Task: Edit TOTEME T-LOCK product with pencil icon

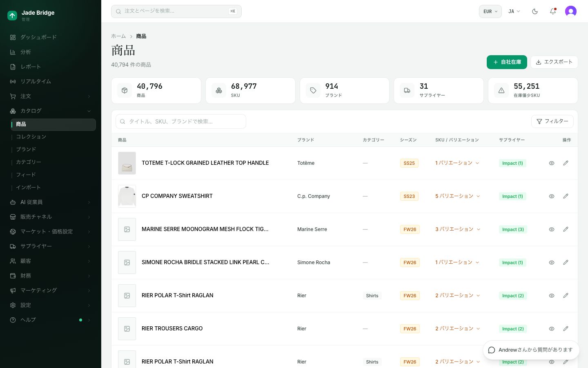Action: 566,163
